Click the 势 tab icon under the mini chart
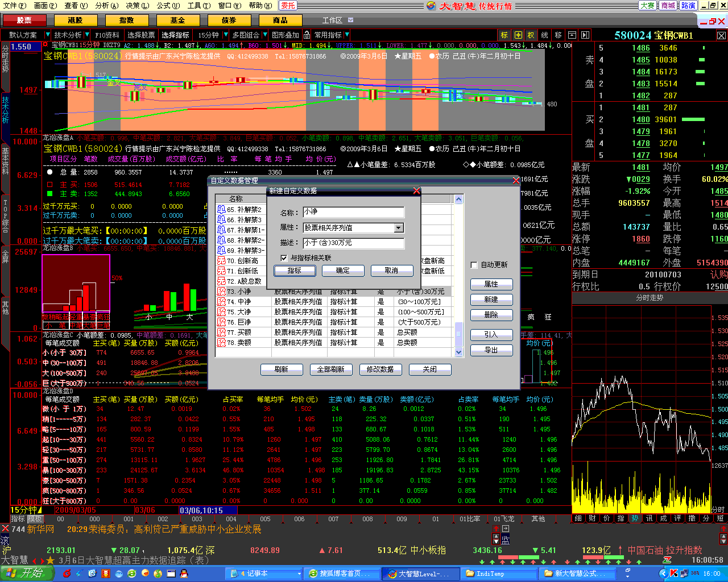Image resolution: width=728 pixels, height=582 pixels. click(x=635, y=518)
